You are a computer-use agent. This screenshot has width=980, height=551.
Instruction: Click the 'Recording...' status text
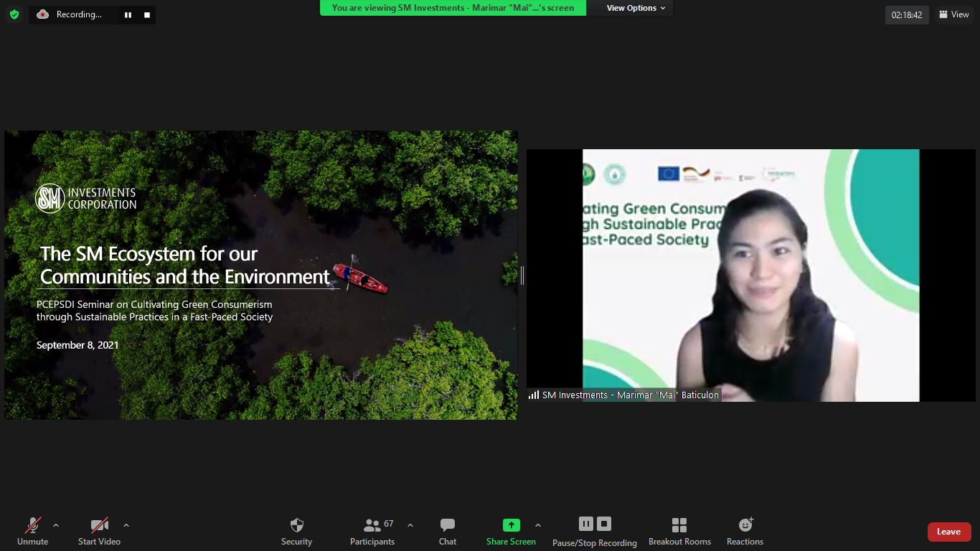click(79, 14)
